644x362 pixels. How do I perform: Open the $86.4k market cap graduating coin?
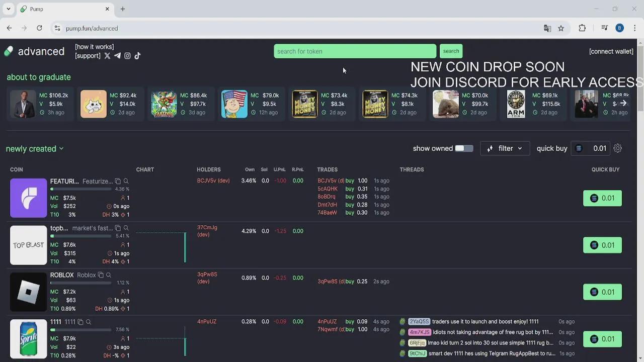click(181, 104)
